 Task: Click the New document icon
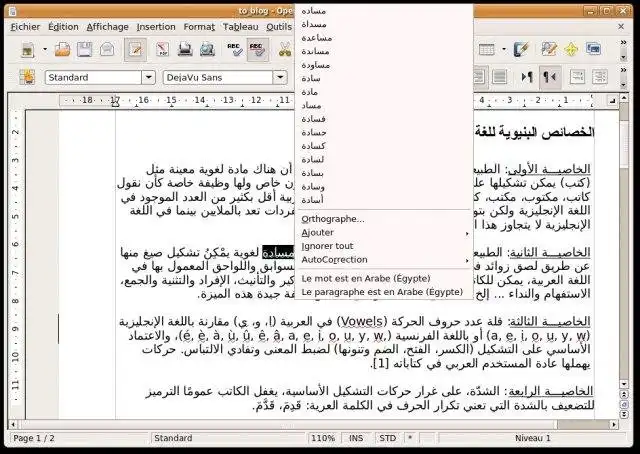coord(28,50)
